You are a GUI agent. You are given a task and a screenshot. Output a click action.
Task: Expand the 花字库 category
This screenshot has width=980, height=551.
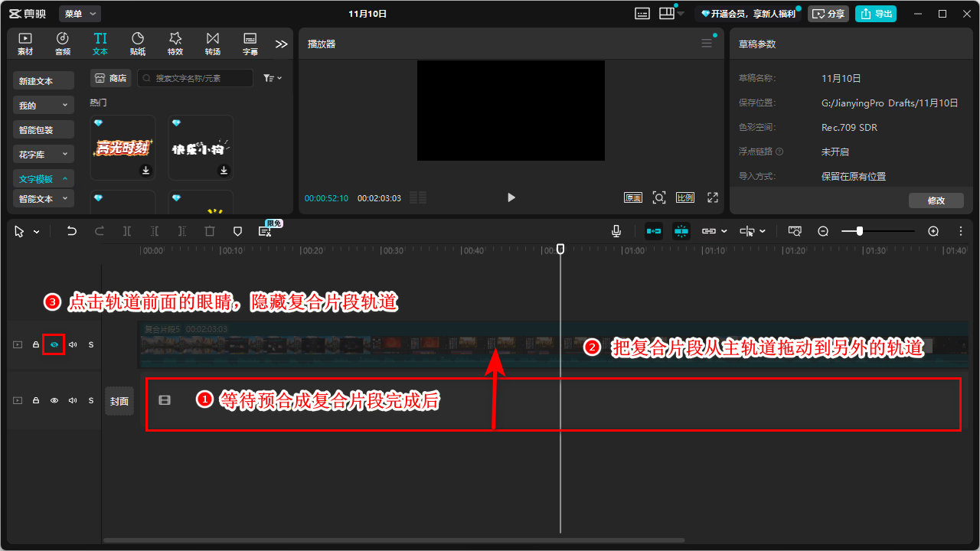(x=44, y=154)
